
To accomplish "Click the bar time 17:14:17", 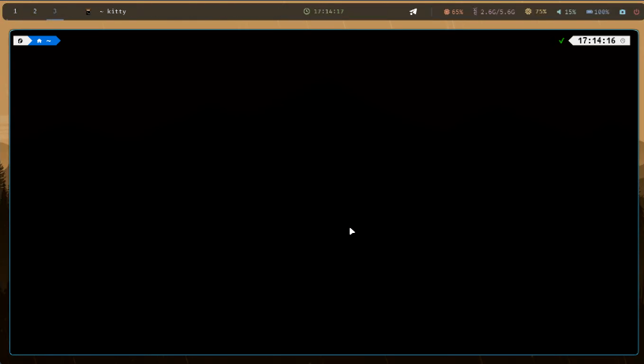I will (x=328, y=12).
